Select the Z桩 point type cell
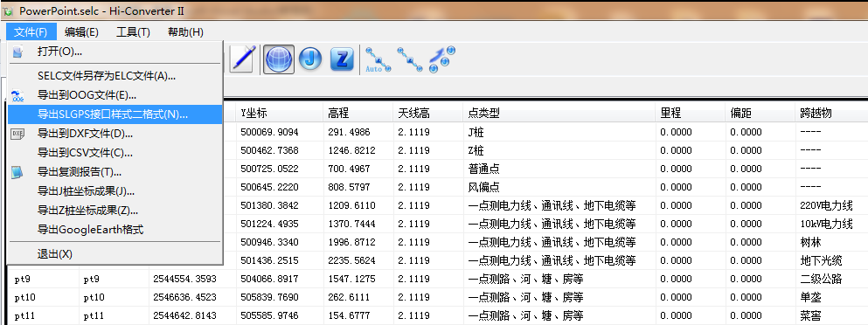 [559, 150]
